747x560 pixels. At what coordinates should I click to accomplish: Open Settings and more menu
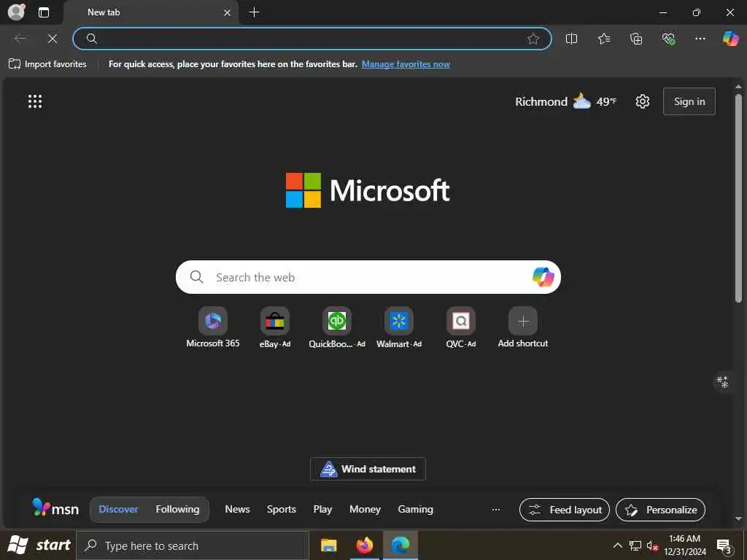pyautogui.click(x=700, y=39)
